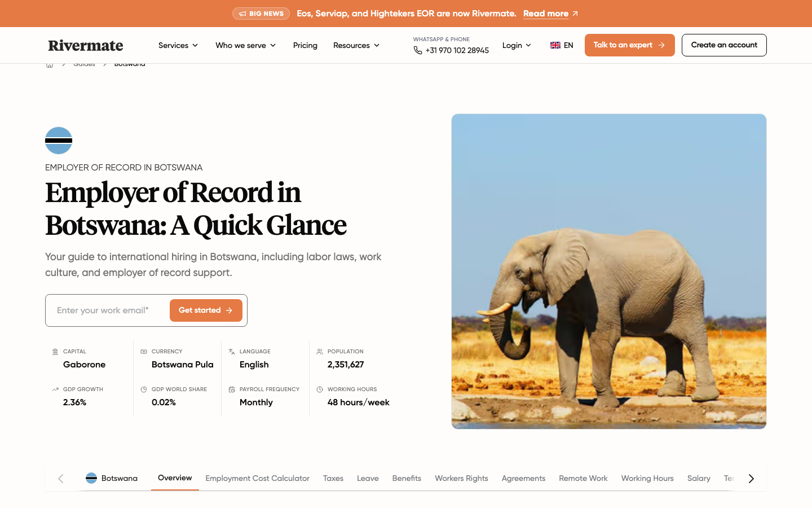Click the Botswana flag circle above heading
The image size is (812, 508).
(x=59, y=141)
